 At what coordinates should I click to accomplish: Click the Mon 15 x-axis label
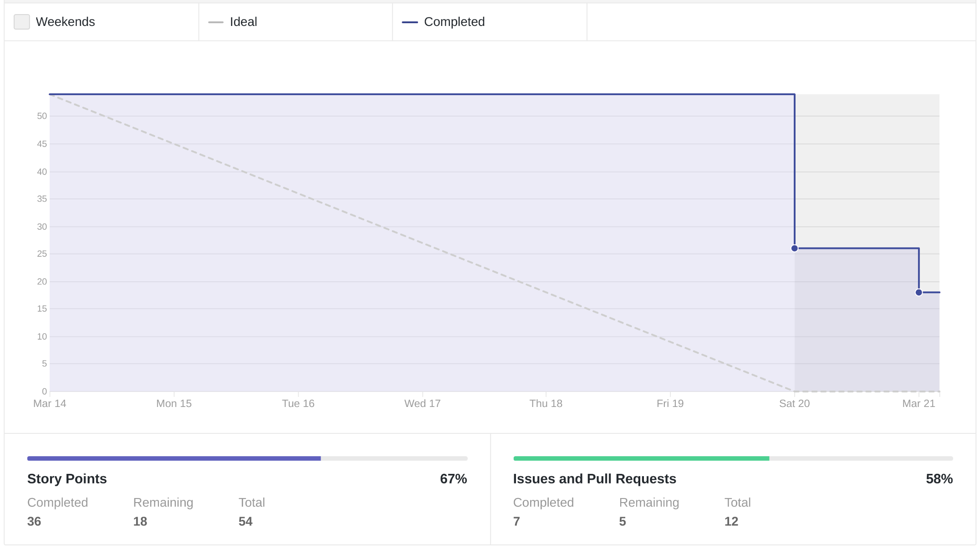174,403
